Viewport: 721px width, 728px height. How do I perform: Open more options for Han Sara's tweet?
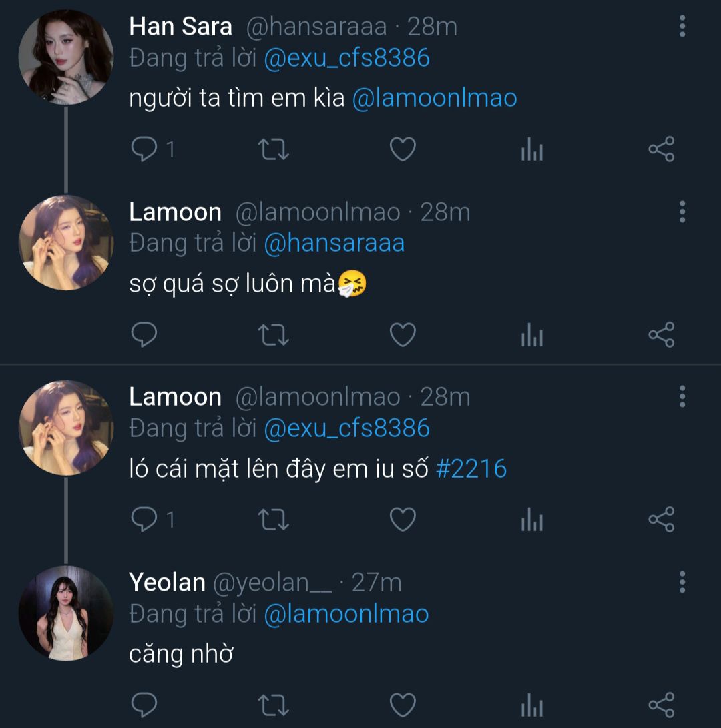click(682, 26)
